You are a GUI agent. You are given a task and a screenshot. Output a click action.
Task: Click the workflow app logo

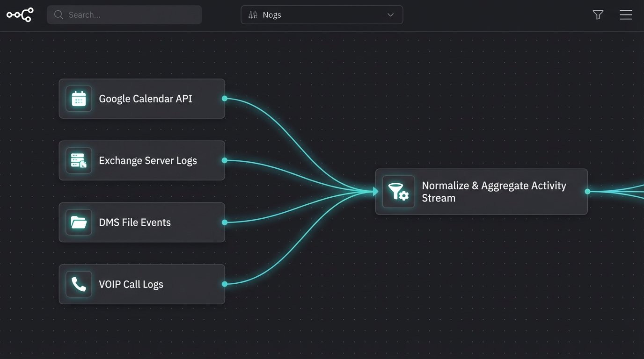[x=20, y=15]
